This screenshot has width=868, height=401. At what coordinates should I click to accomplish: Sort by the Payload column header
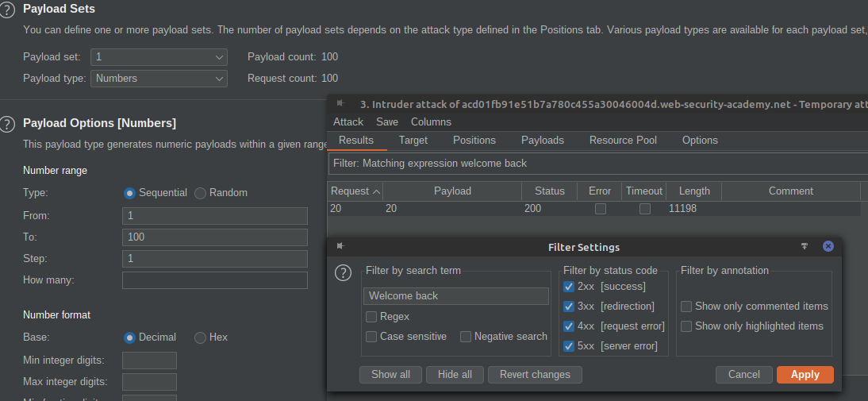click(x=452, y=191)
